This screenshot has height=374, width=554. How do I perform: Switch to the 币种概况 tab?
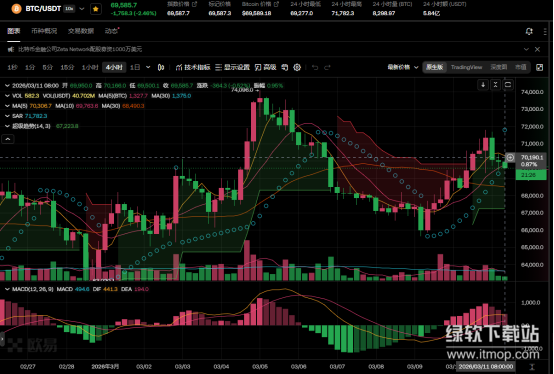pos(44,31)
